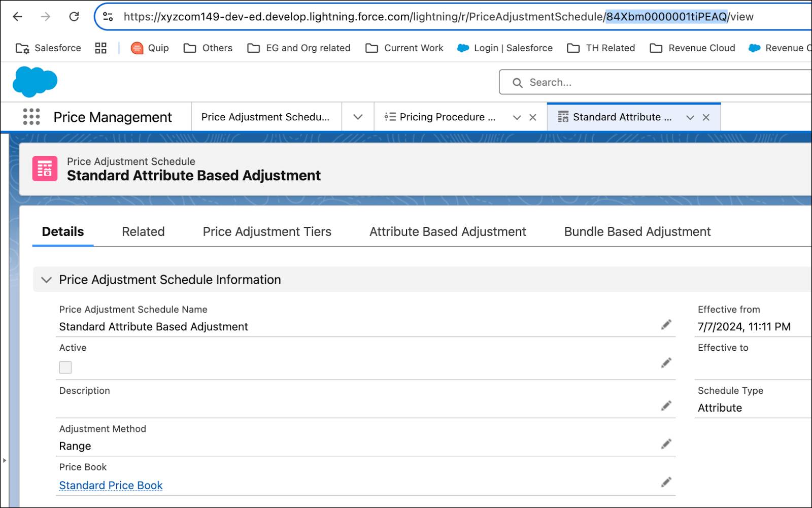
Task: Click the Range adjustment method value
Action: 75,446
